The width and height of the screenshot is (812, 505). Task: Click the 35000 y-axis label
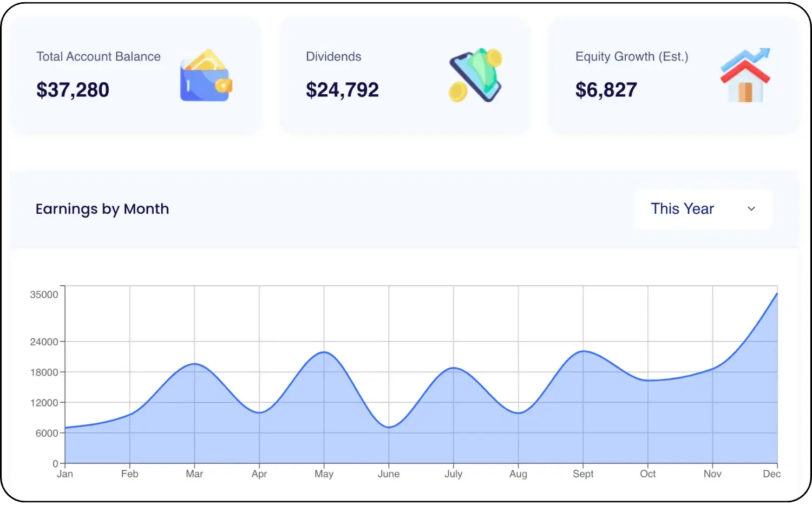pos(44,295)
